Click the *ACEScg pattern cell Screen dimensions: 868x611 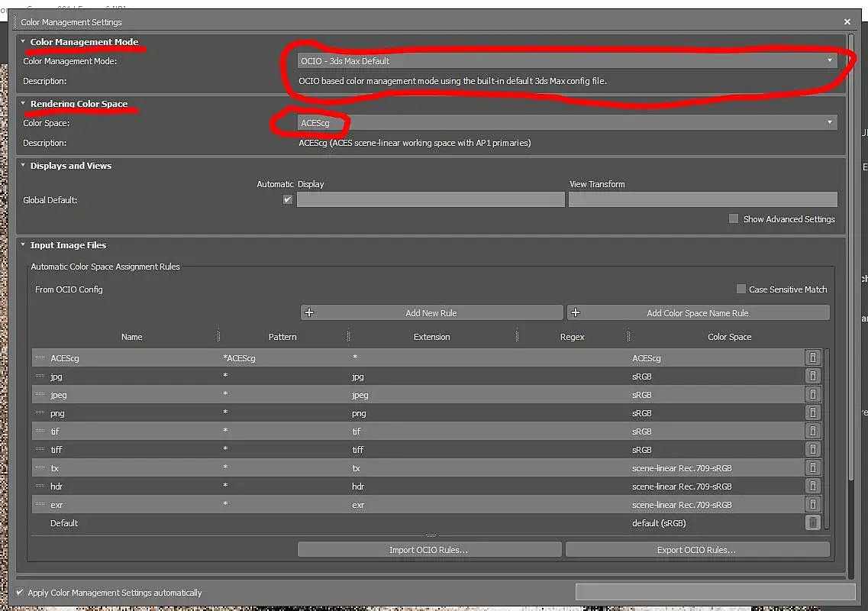[239, 358]
